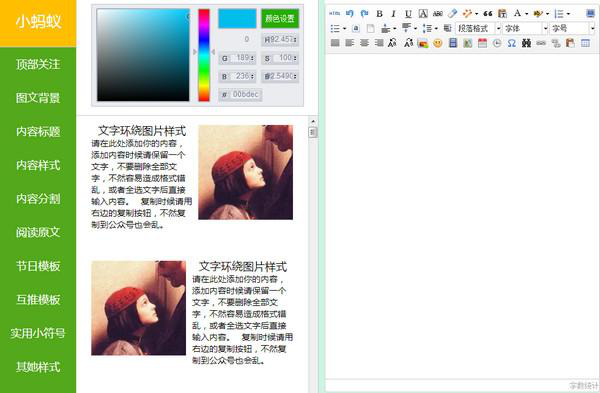Align text to the left
This screenshot has height=393, width=600.
pyautogui.click(x=349, y=43)
